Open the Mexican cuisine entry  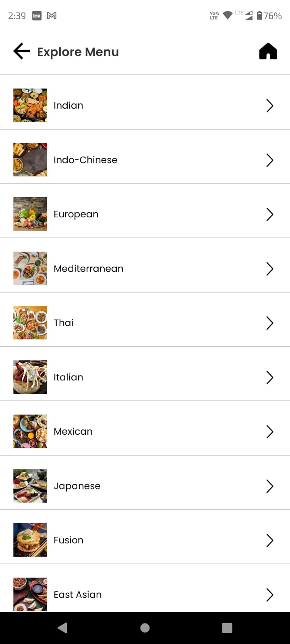click(x=73, y=431)
